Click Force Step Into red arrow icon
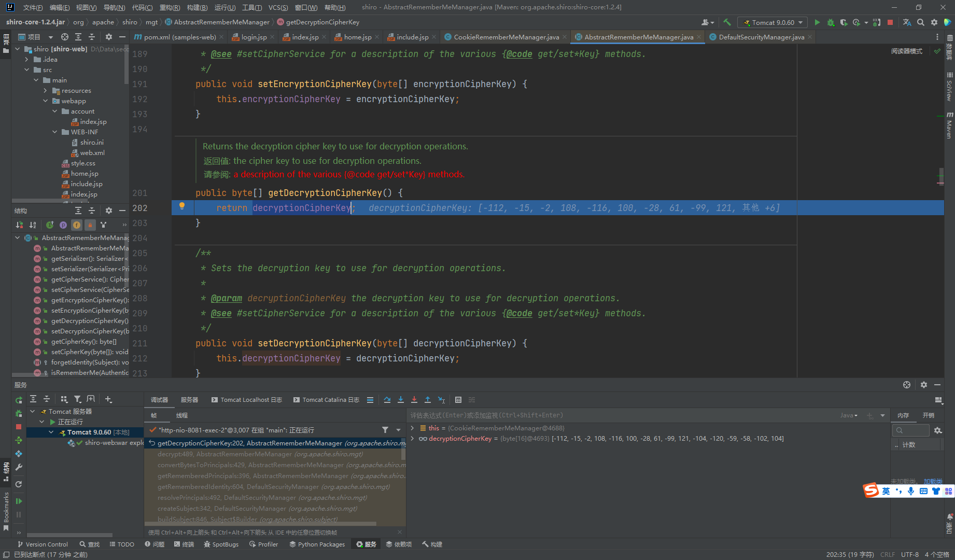The image size is (955, 560). coord(414,400)
